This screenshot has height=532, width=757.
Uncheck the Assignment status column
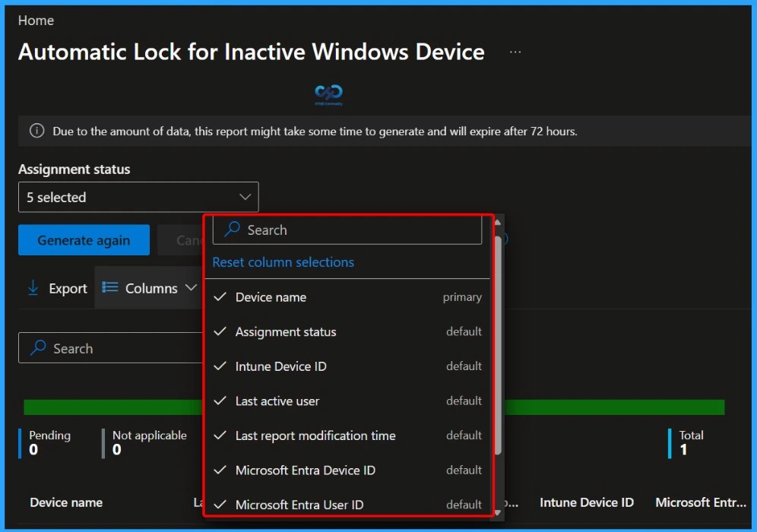point(220,331)
